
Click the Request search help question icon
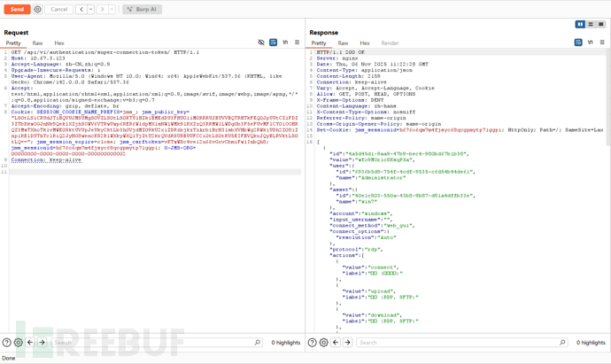pyautogui.click(x=7, y=342)
